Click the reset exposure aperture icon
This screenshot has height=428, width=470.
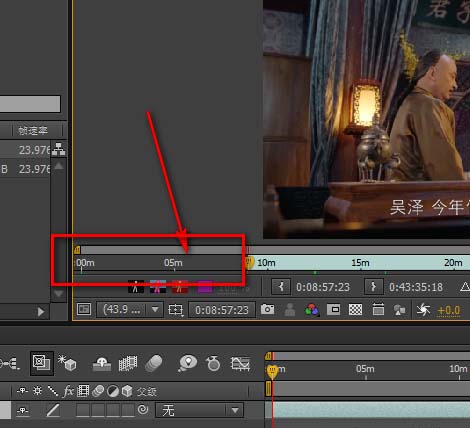click(x=423, y=310)
